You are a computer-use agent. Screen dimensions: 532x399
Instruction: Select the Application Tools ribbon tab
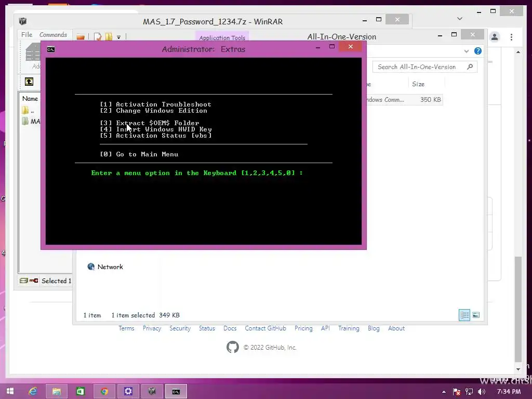coord(222,37)
